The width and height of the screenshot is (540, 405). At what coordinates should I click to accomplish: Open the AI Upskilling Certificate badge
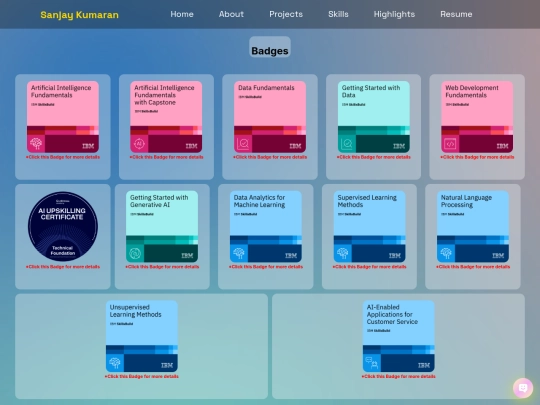tap(63, 226)
